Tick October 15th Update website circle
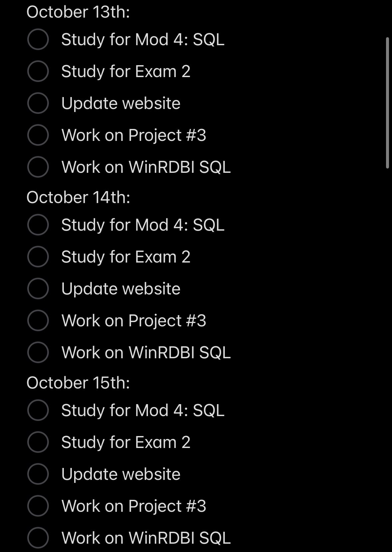This screenshot has height=552, width=392. click(x=38, y=474)
